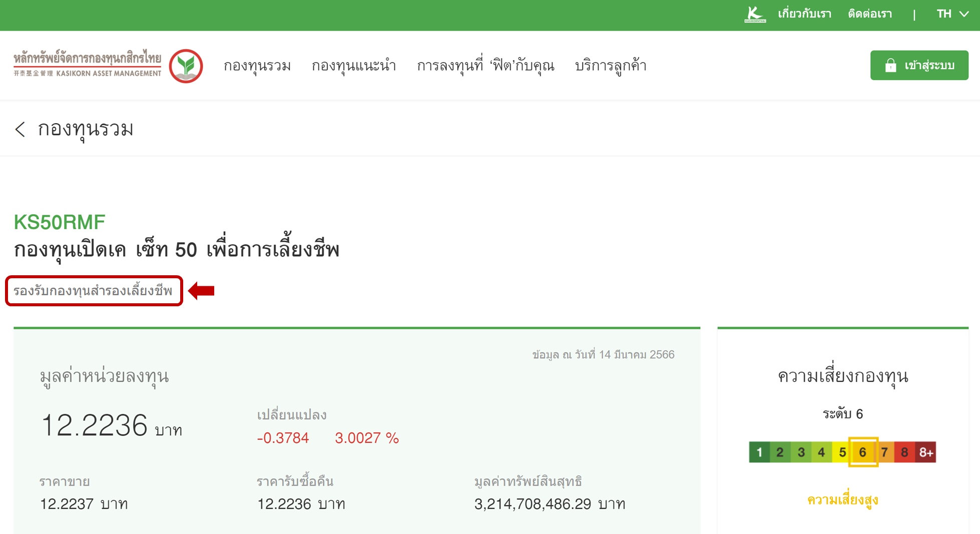Click the percent change 3.0027 %
Screen dimensions: 980x534
click(x=367, y=438)
